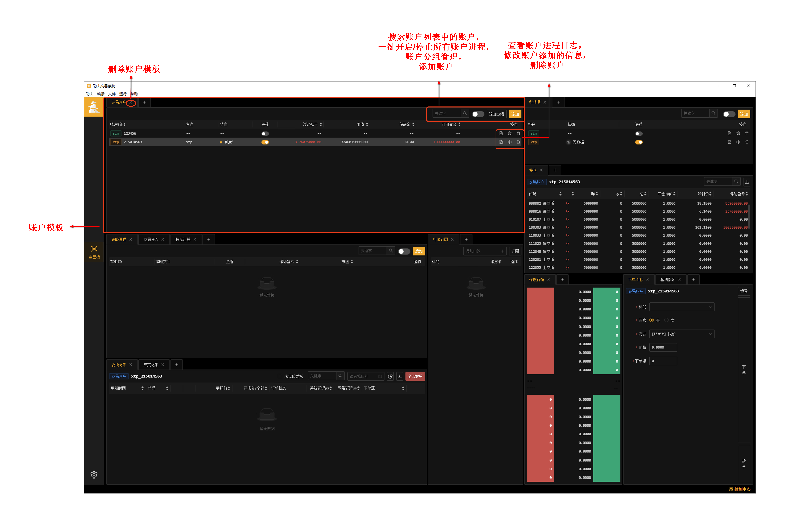Click the 订阅 button
The width and height of the screenshot is (812, 510).
point(515,252)
